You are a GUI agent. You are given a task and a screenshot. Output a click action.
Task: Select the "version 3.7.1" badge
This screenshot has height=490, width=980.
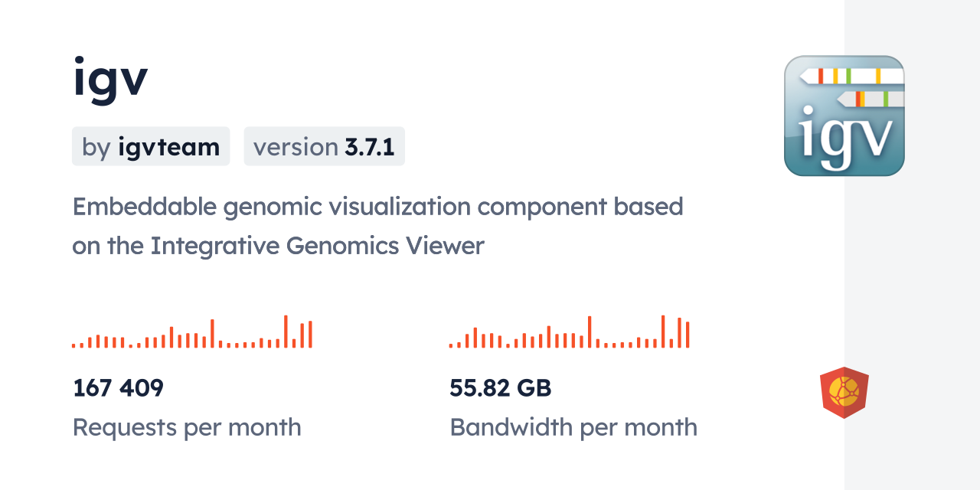[324, 146]
